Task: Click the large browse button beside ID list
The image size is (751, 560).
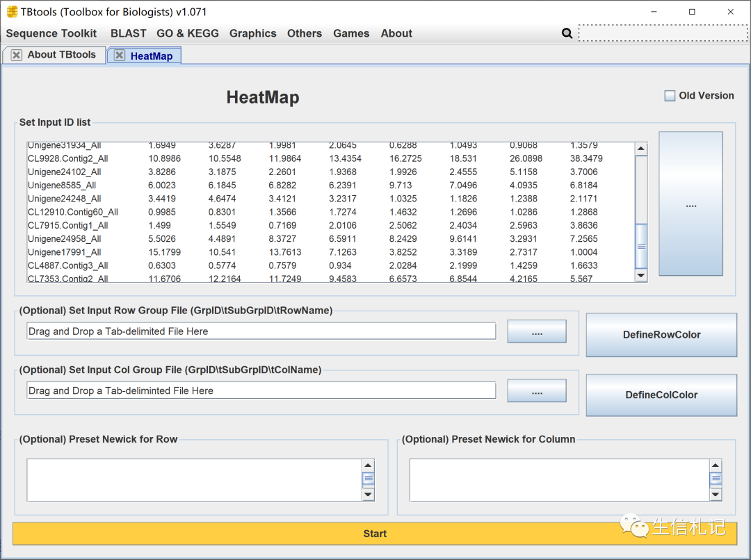Action: [691, 204]
